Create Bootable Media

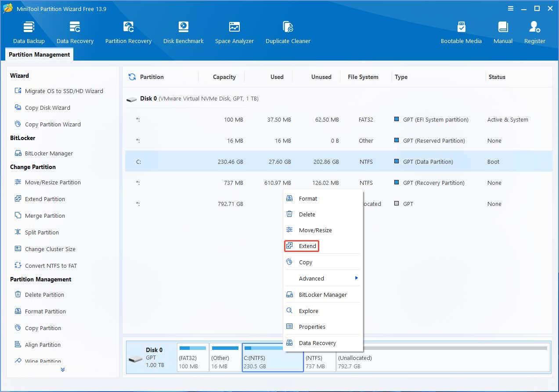pyautogui.click(x=461, y=32)
